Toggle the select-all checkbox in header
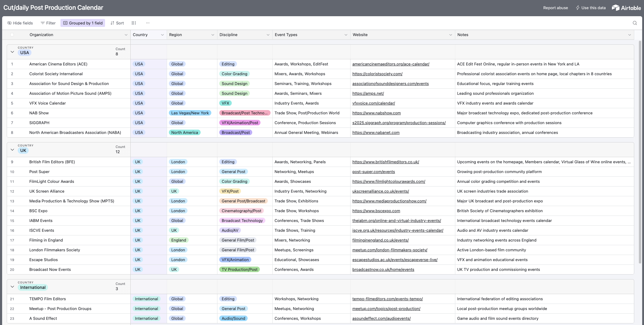 [x=12, y=35]
